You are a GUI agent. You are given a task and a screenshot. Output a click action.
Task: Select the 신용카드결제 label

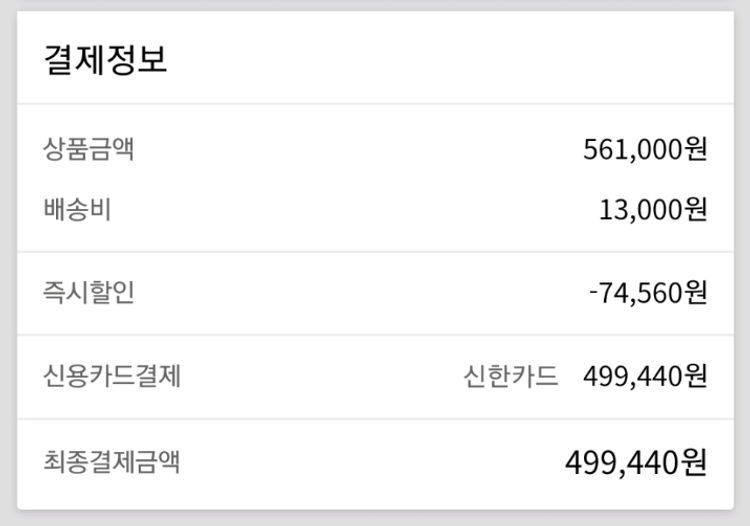pyautogui.click(x=112, y=376)
